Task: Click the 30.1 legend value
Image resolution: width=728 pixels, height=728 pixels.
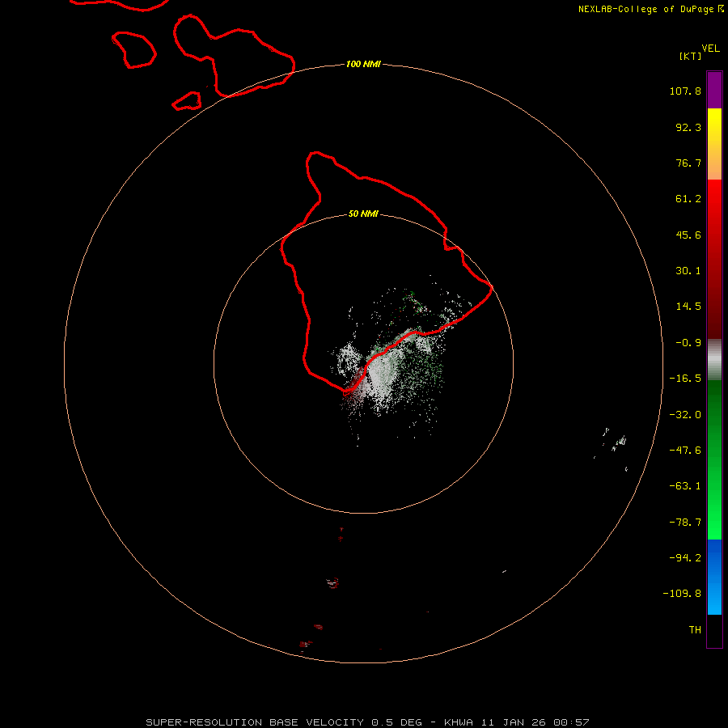Action: (x=688, y=271)
